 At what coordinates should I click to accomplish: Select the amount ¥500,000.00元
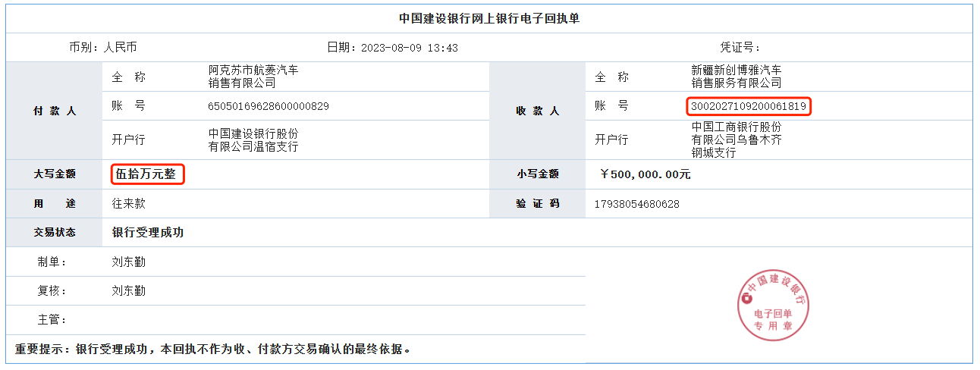point(645,174)
